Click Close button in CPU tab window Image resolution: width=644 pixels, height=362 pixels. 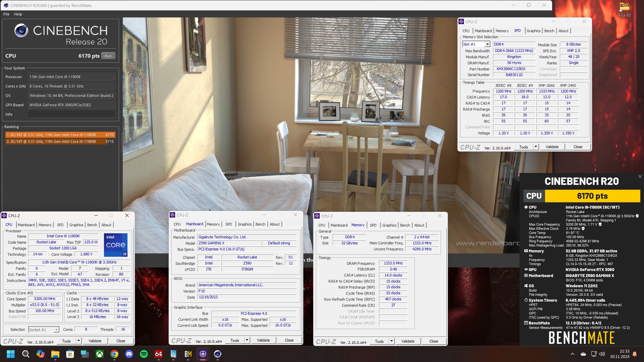(x=121, y=341)
